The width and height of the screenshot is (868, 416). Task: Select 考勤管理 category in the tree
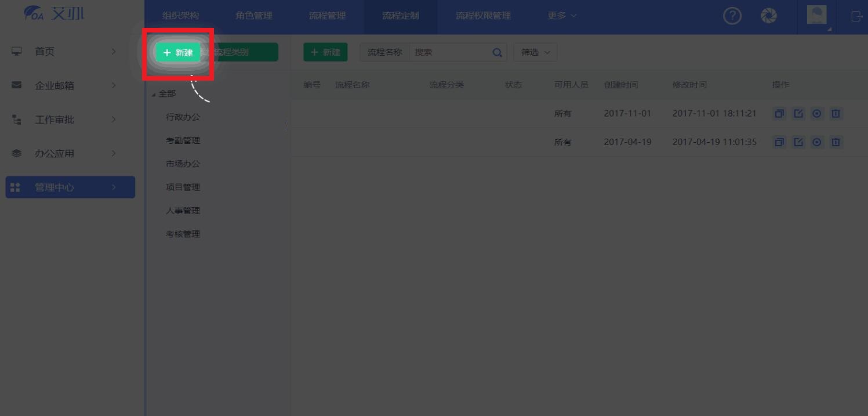[x=183, y=140]
